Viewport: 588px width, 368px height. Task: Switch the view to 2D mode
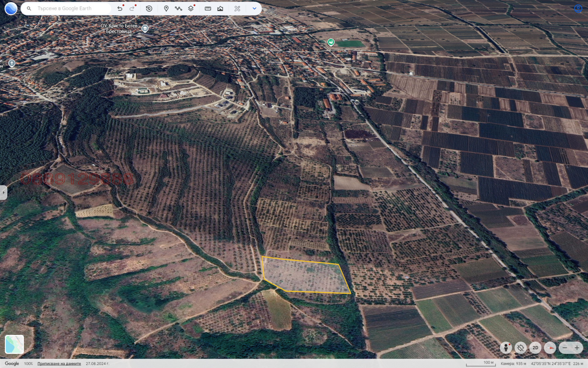(x=535, y=348)
